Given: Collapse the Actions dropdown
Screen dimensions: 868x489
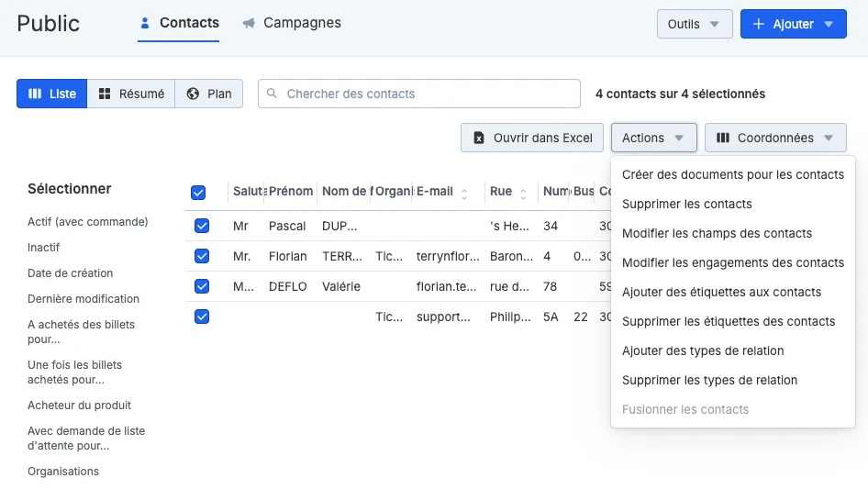Looking at the screenshot, I should point(654,138).
